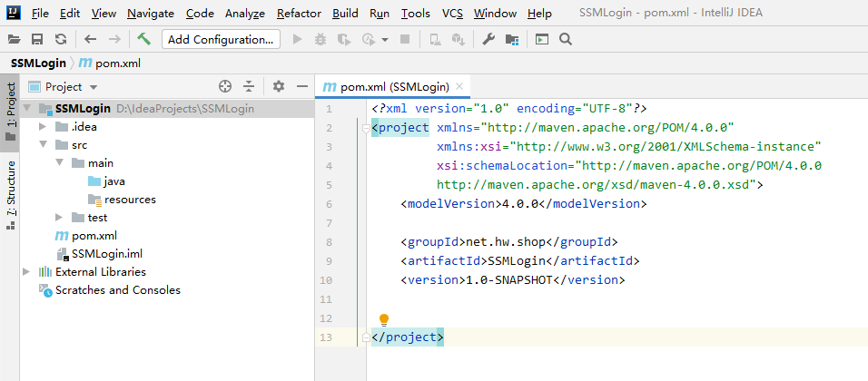This screenshot has height=381, width=868.
Task: Select SSMLogin.iml file in tree
Action: click(100, 254)
